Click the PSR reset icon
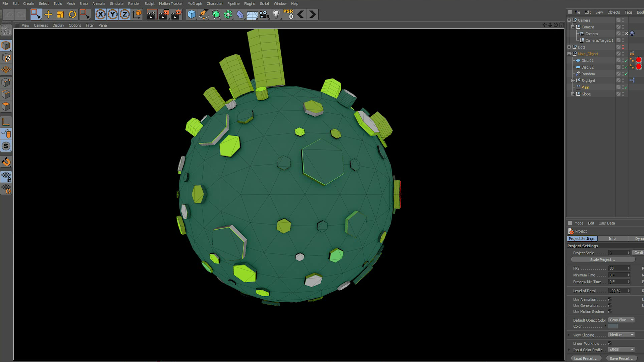The height and width of the screenshot is (362, 644). (288, 14)
